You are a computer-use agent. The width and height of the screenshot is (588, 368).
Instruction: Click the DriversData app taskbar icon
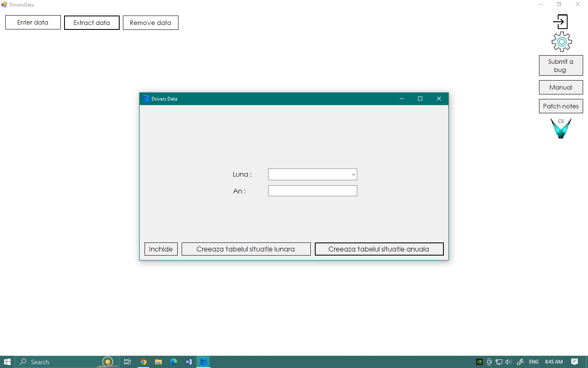[x=204, y=362]
